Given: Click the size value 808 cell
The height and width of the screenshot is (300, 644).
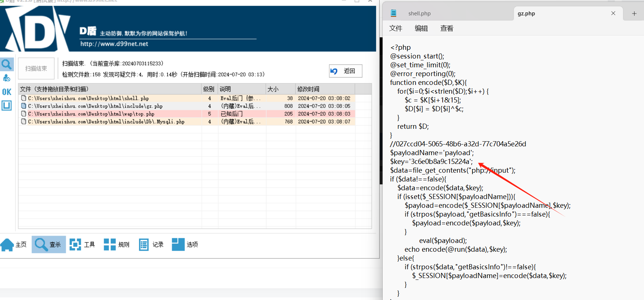Looking at the screenshot, I should pos(289,106).
